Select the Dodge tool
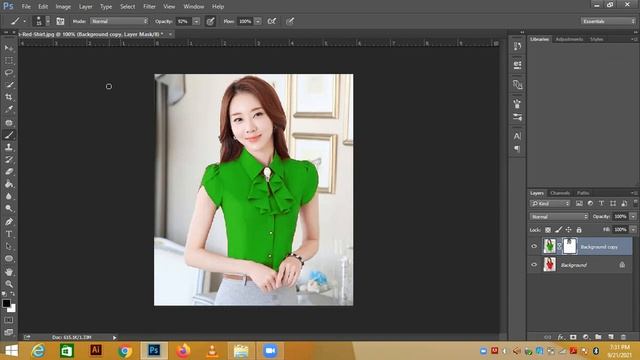The height and width of the screenshot is (360, 640). [x=9, y=209]
